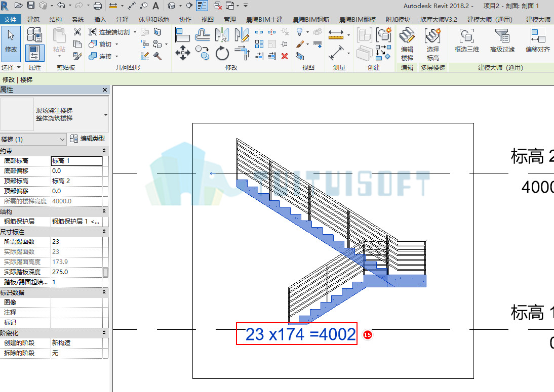The image size is (554, 392).
Task: Select the Copy tool with circles icon
Action: click(x=203, y=53)
